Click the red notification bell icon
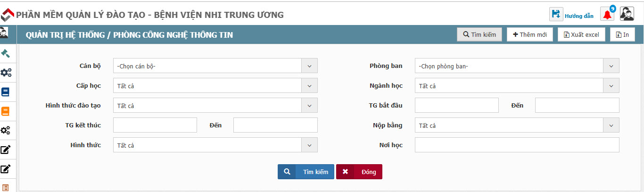This screenshot has height=192, width=644. pyautogui.click(x=607, y=15)
